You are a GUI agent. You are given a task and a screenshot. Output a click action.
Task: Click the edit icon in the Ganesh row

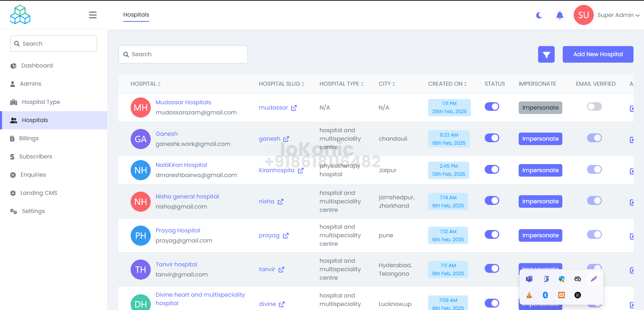pos(631,140)
